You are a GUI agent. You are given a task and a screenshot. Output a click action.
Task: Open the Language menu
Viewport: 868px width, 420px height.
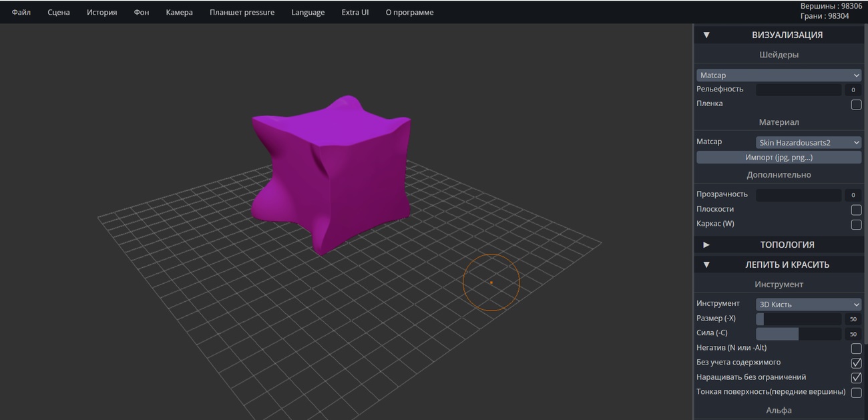[x=307, y=11]
